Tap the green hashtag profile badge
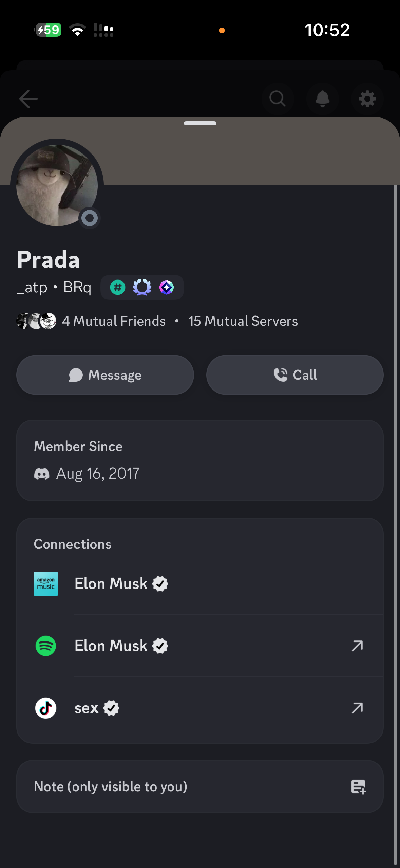Viewport: 400px width, 868px height. tap(118, 288)
